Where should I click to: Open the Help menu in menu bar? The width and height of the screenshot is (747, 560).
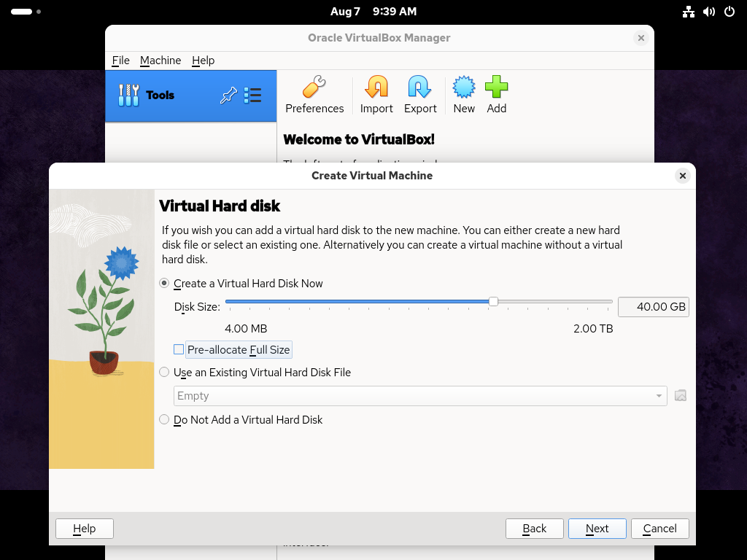203,61
